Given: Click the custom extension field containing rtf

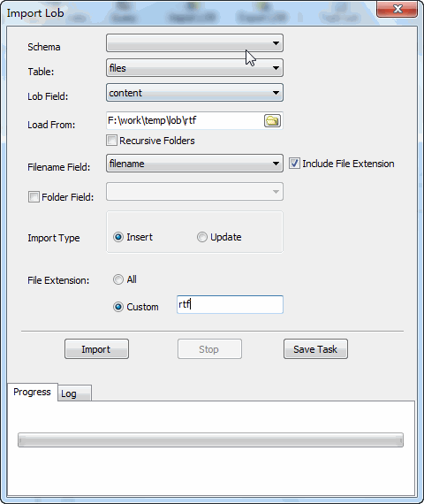Looking at the screenshot, I should click(x=230, y=304).
